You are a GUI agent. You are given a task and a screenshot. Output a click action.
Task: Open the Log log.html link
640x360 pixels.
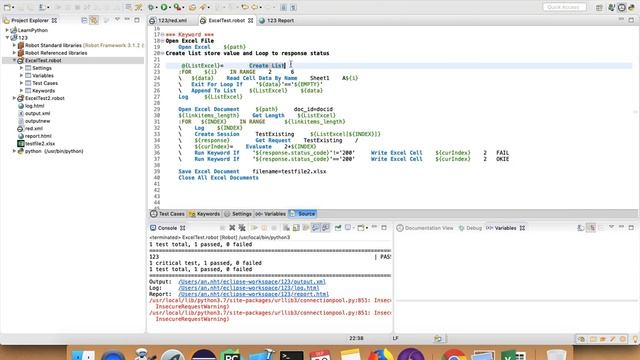point(249,288)
